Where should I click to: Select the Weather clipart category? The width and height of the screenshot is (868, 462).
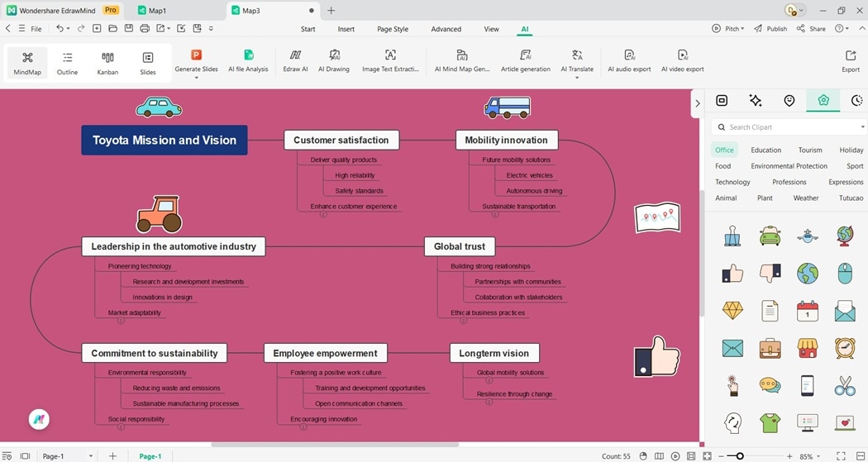click(x=805, y=198)
